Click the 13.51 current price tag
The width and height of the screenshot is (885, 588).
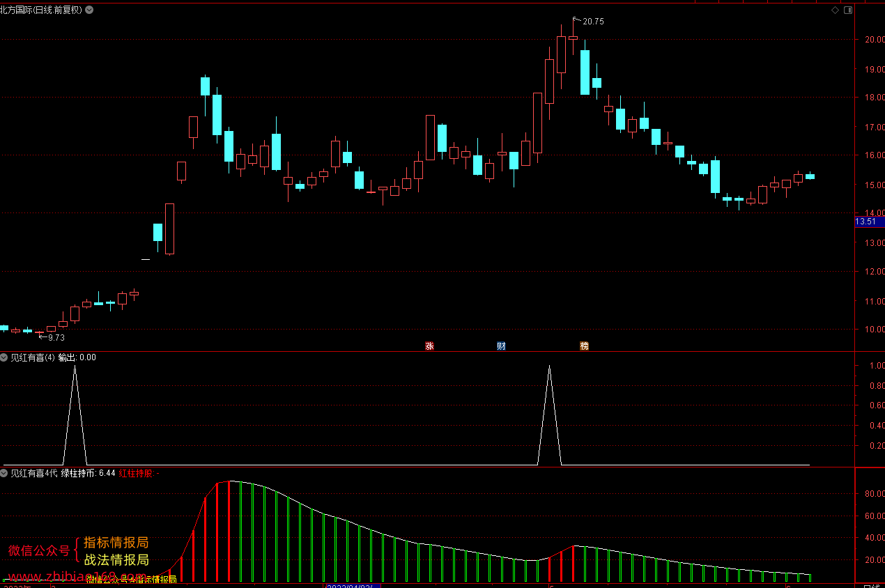[870, 222]
